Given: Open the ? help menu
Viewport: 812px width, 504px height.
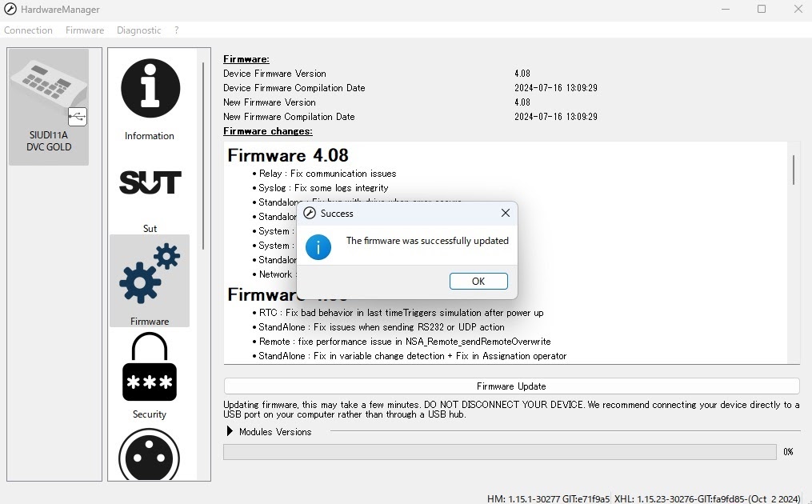Looking at the screenshot, I should pyautogui.click(x=176, y=30).
